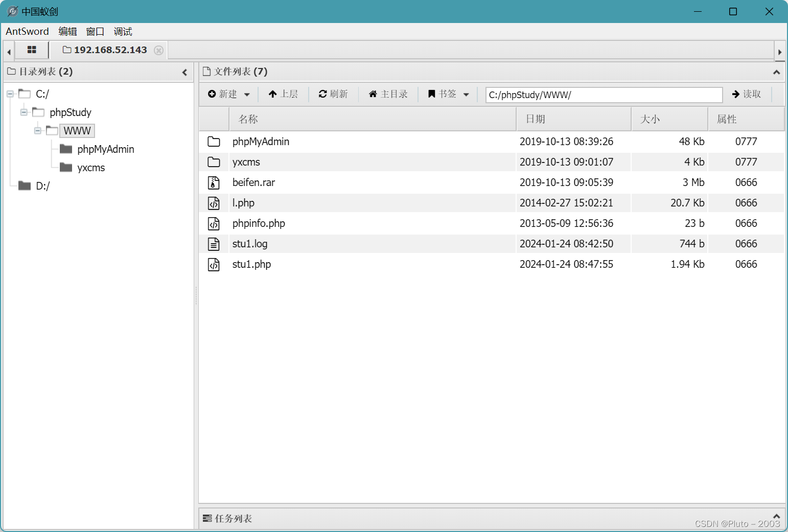Open the 书签 dropdown arrow

click(x=466, y=95)
